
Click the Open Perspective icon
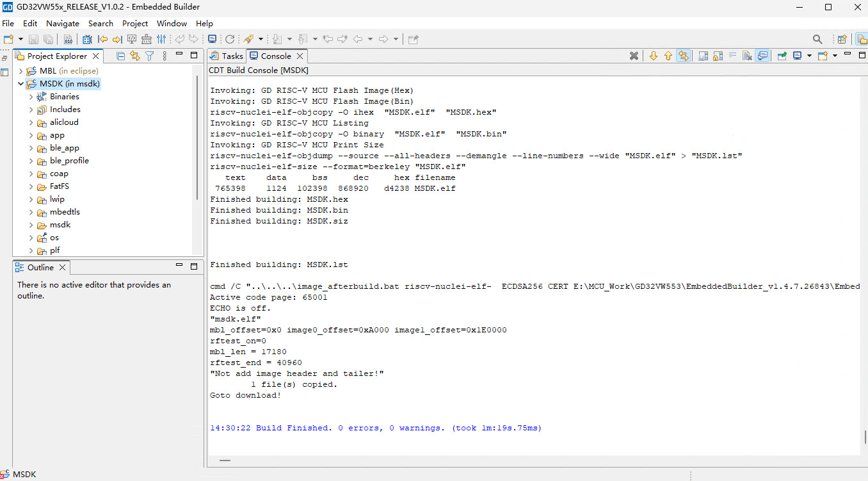click(842, 39)
